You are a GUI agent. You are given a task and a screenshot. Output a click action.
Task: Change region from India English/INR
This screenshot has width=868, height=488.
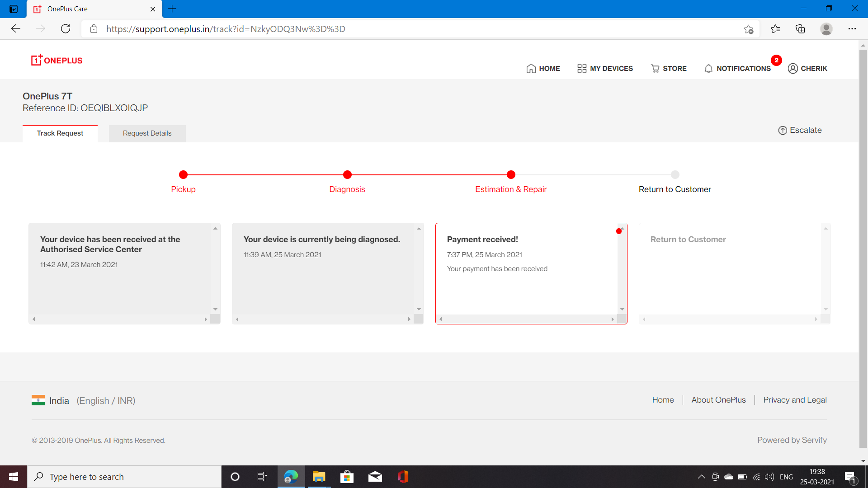point(84,401)
